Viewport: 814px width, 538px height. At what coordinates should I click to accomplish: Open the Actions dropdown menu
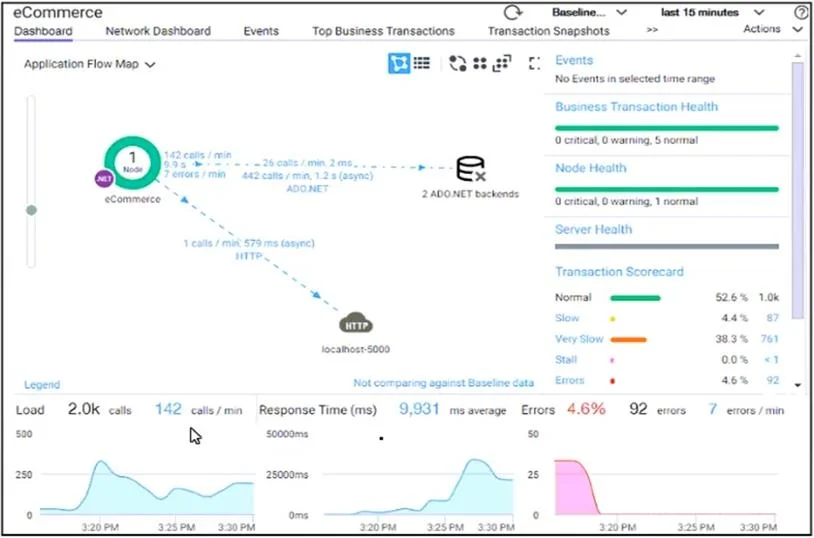coord(772,29)
